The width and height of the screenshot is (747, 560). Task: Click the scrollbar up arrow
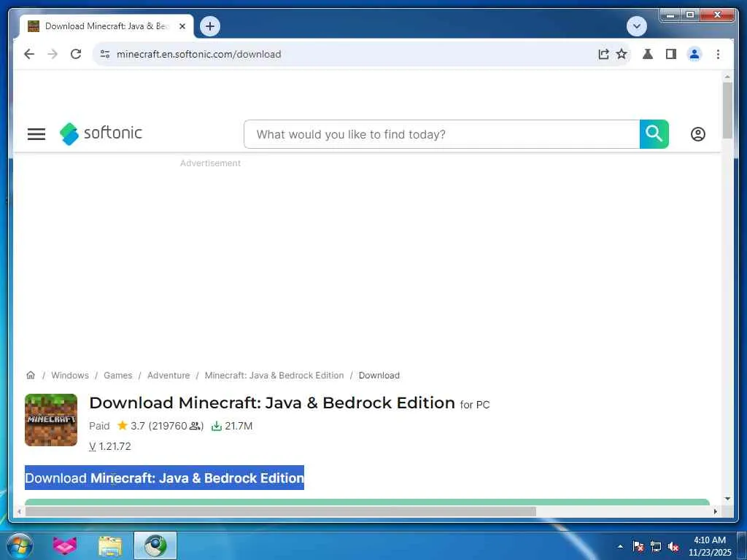[727, 76]
